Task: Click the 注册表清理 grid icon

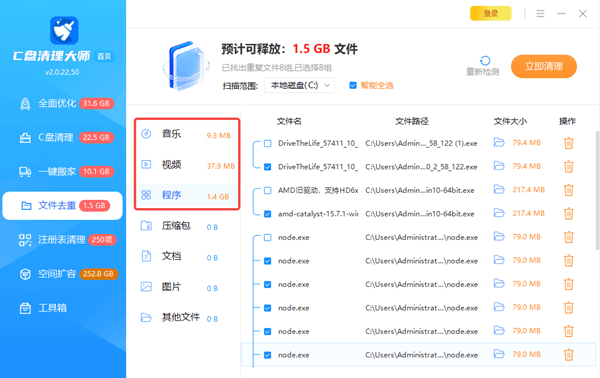Action: (25, 240)
